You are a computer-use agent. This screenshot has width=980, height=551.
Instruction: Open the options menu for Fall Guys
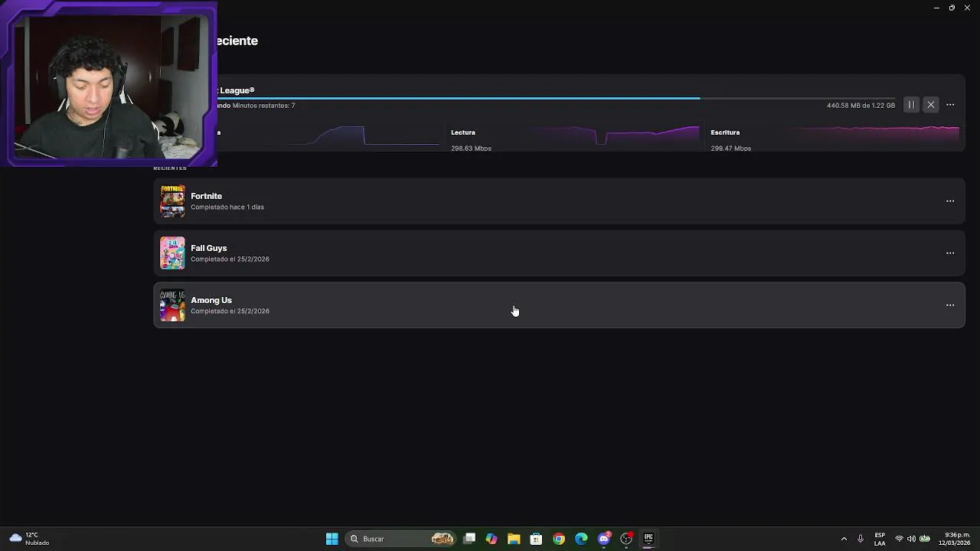pyautogui.click(x=950, y=253)
